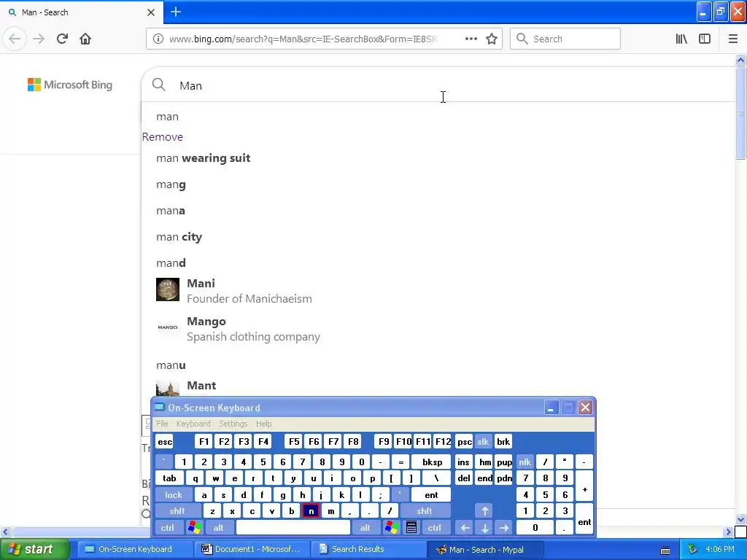Click the Bing search magnifier icon
747x560 pixels.
(158, 85)
